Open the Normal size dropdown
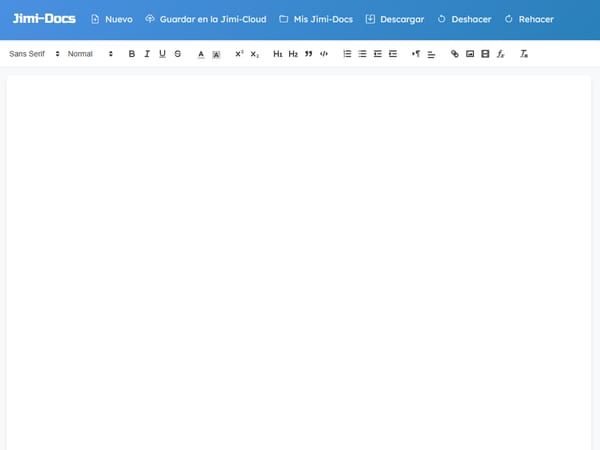 (90, 54)
